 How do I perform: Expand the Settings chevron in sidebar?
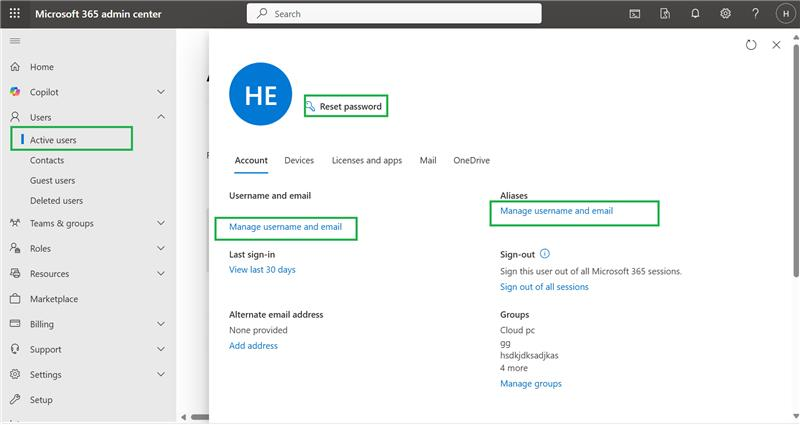(161, 374)
